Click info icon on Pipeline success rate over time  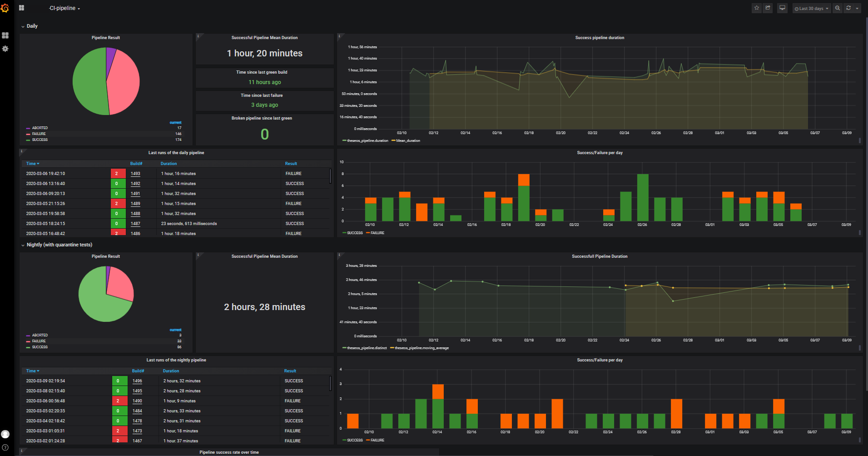[x=21, y=451]
